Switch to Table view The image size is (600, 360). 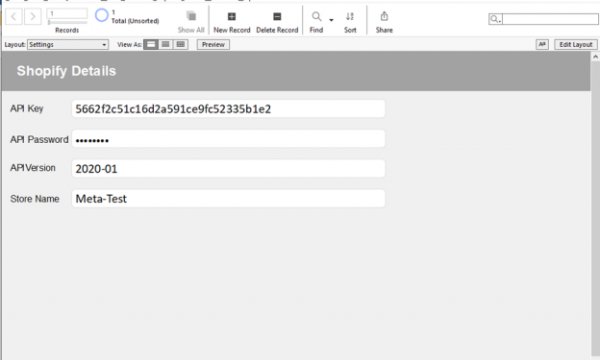(180, 44)
